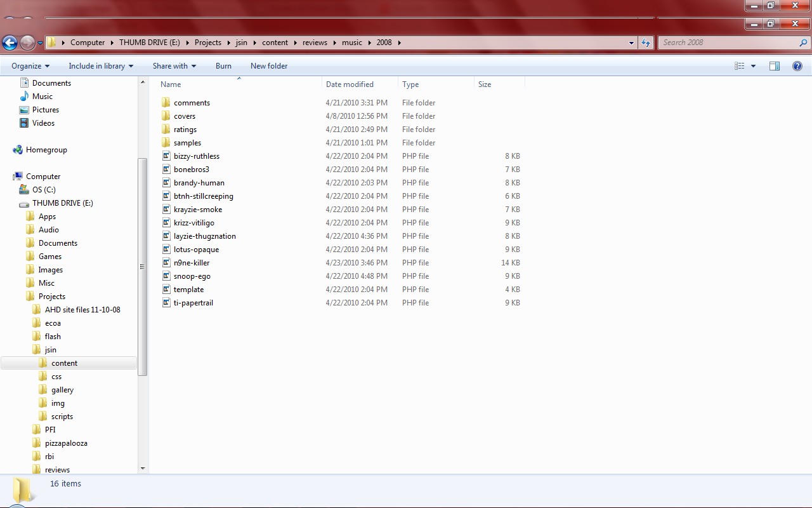Click the navigation pane scrollbar thumb
Viewport: 812px width, 508px height.
click(x=143, y=267)
